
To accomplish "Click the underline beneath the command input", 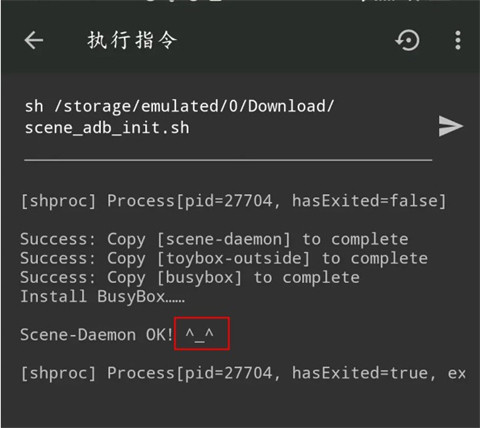I will point(228,160).
